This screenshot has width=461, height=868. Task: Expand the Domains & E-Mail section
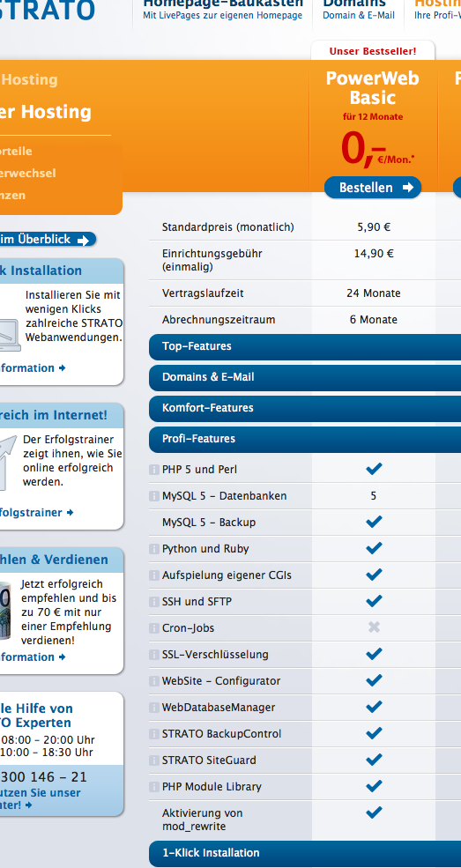[305, 377]
